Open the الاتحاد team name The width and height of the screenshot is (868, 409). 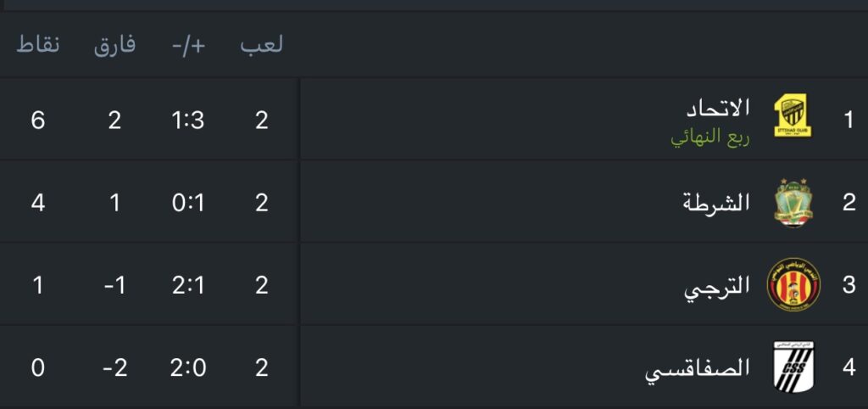point(718,108)
